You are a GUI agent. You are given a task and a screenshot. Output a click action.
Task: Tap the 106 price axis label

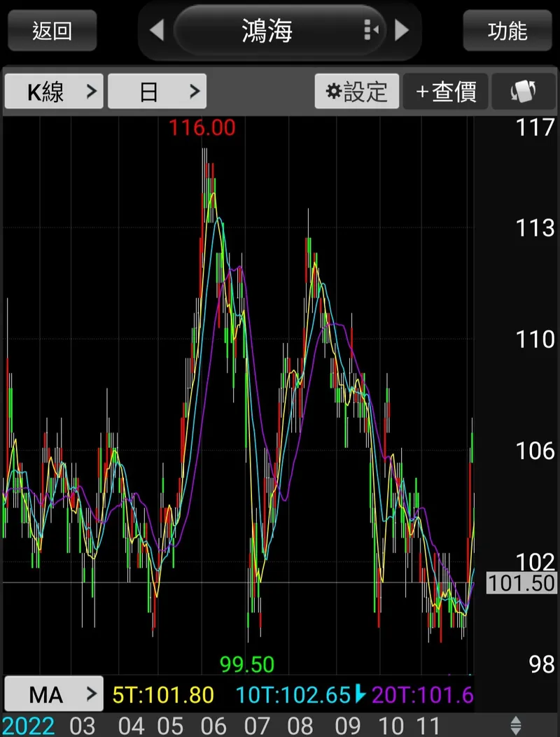click(x=535, y=451)
